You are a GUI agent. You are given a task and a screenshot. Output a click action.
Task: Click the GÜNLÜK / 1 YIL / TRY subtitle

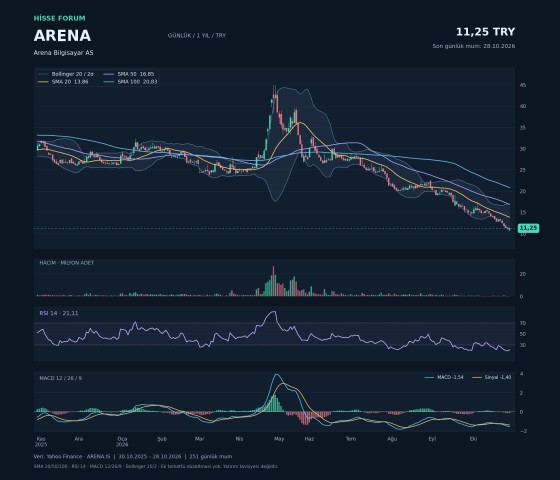coord(197,35)
